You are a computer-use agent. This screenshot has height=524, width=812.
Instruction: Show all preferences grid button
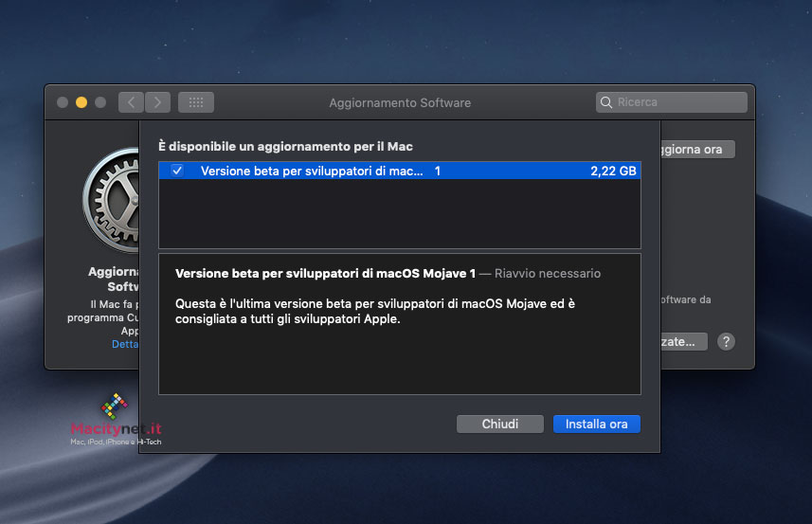coord(196,102)
